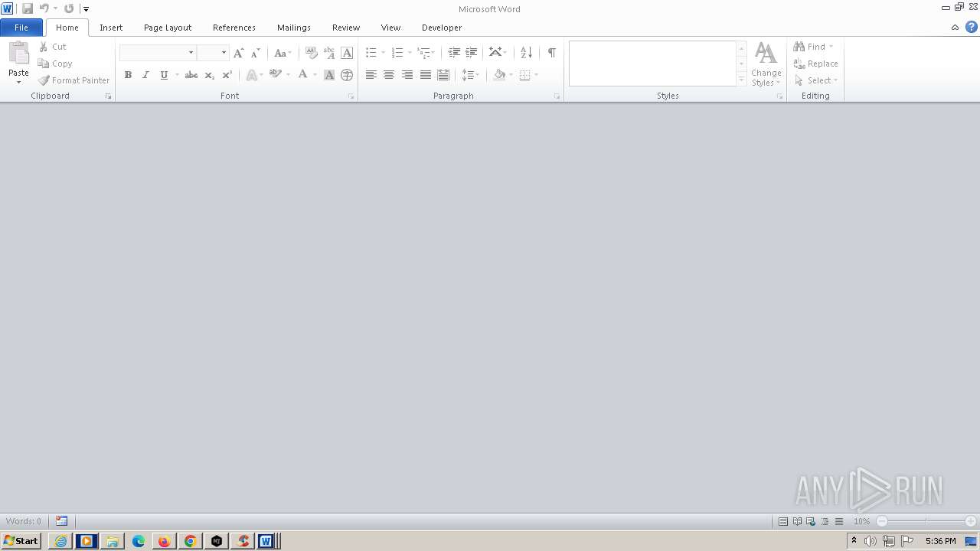Click the Save icon in Quick Access Toolbar
Image resolution: width=980 pixels, height=551 pixels.
point(28,8)
